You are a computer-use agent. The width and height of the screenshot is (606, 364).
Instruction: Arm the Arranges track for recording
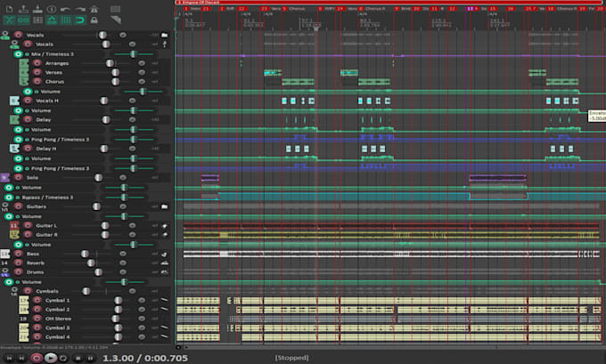(37, 63)
